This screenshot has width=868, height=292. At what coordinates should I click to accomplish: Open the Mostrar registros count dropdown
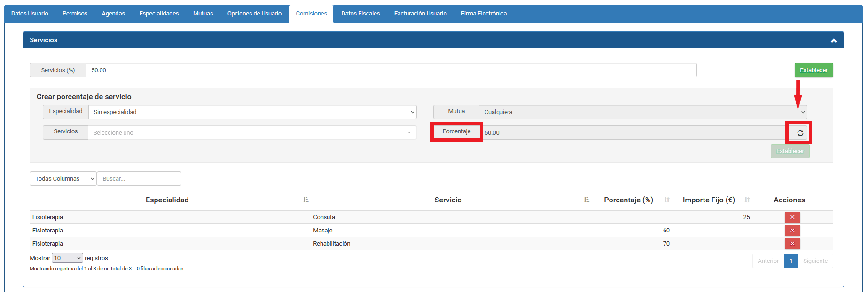67,258
